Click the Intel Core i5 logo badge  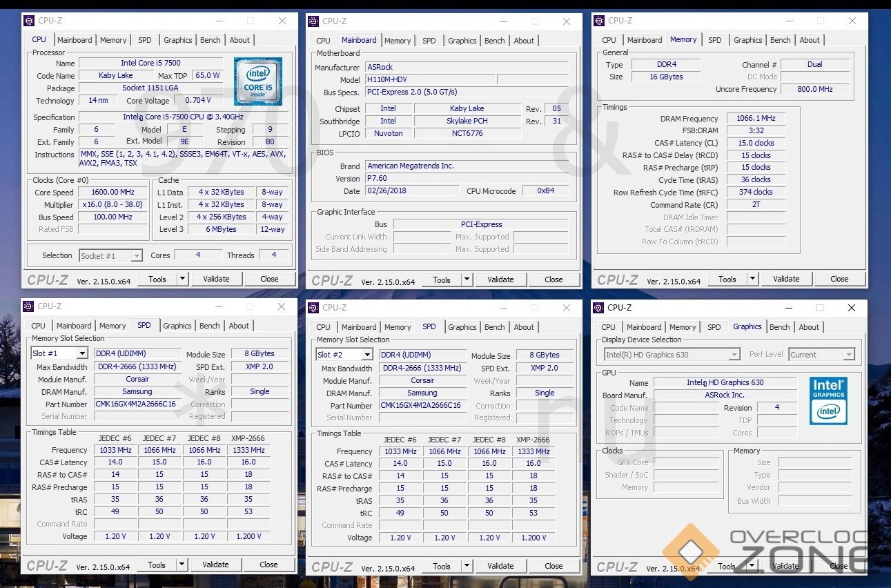coord(257,81)
